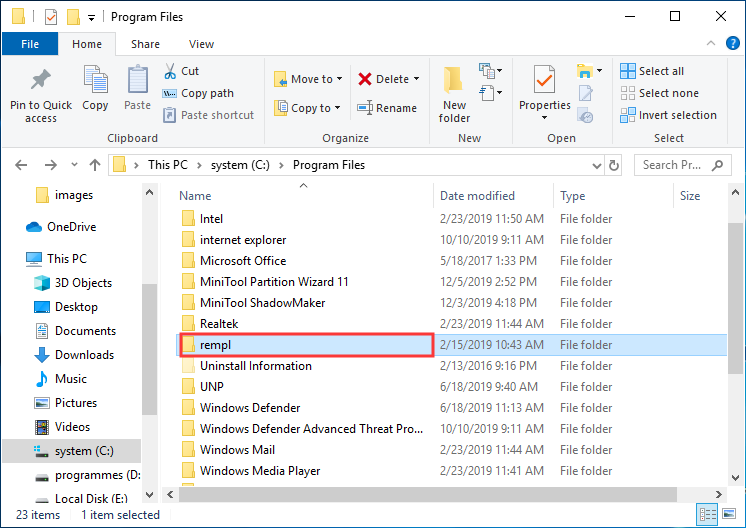Screen dimensions: 746x528
Task: Click the Cut scissors icon
Action: tap(170, 71)
